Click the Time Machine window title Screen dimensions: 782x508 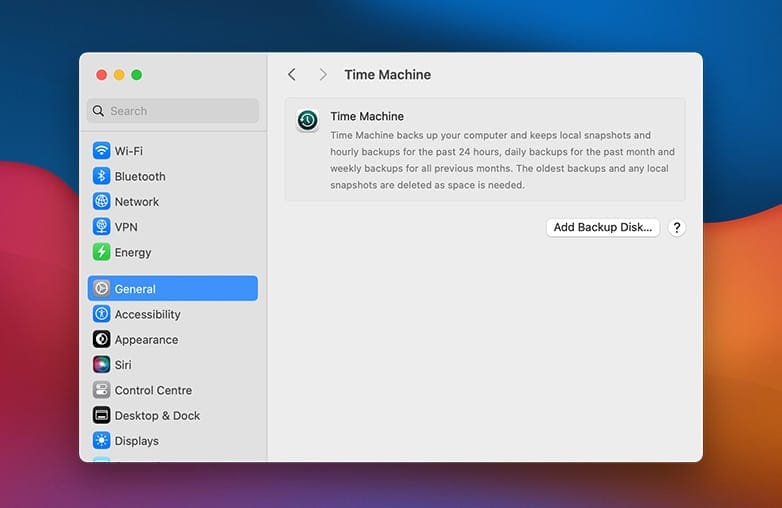point(388,75)
